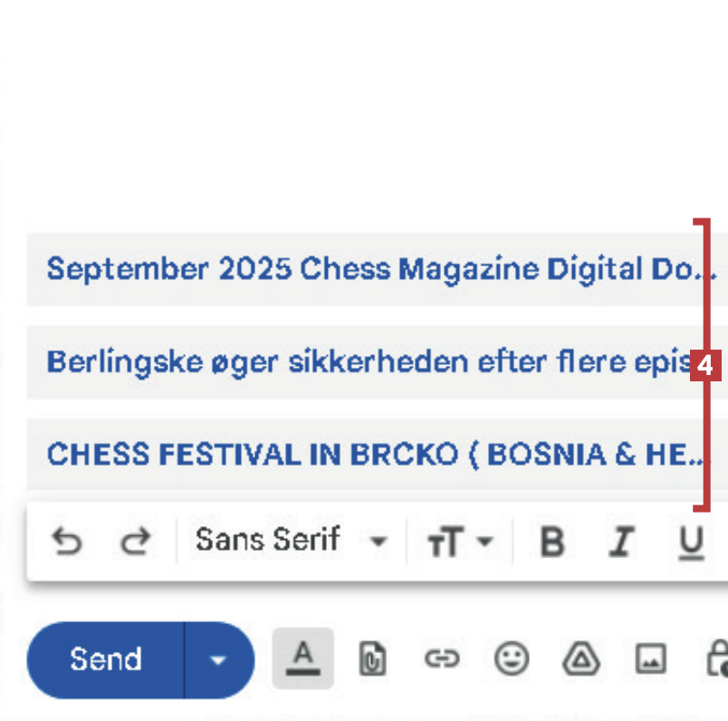Viewport: 728px width, 721px height.
Task: Click the Insert link icon
Action: (x=442, y=659)
